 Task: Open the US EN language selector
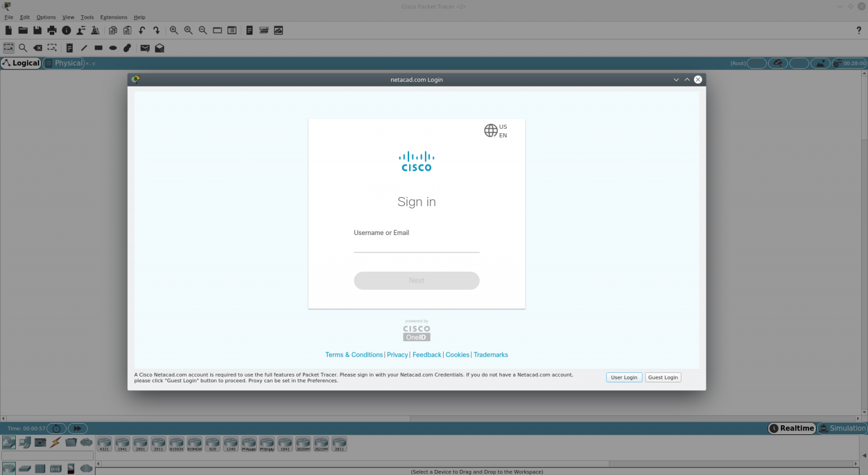click(496, 131)
